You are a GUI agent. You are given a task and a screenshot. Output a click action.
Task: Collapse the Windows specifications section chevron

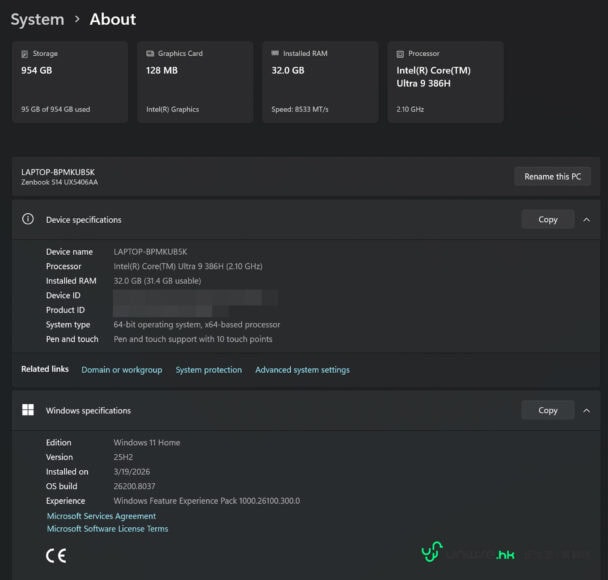pyautogui.click(x=587, y=411)
